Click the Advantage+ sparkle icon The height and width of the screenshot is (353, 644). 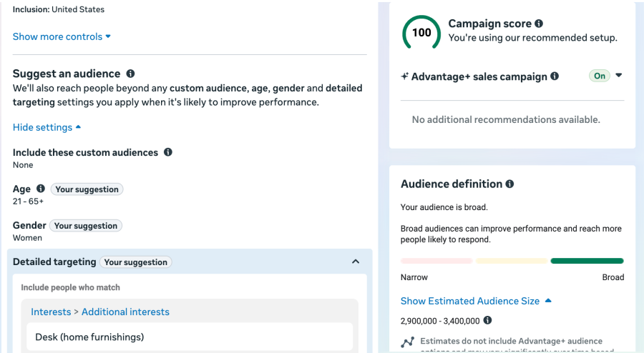point(404,76)
